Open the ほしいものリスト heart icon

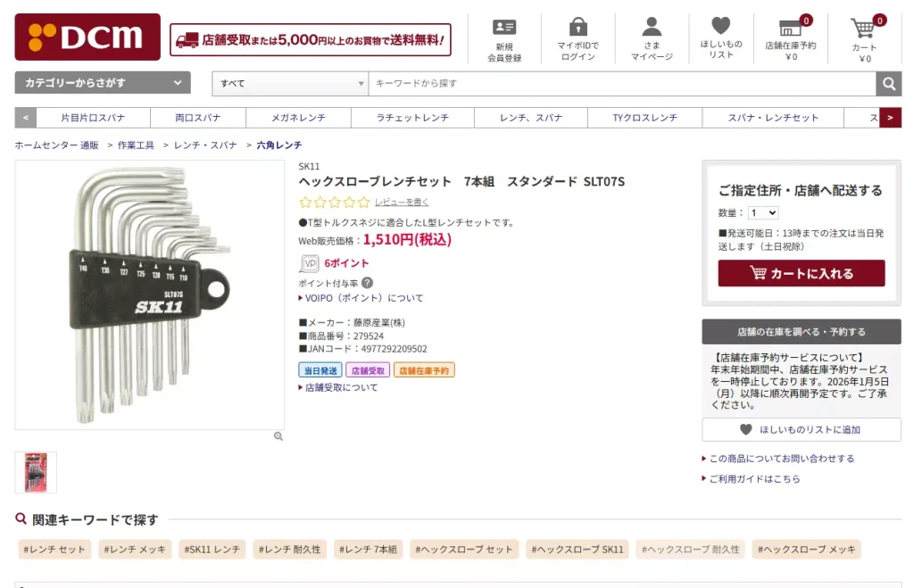coord(720,37)
